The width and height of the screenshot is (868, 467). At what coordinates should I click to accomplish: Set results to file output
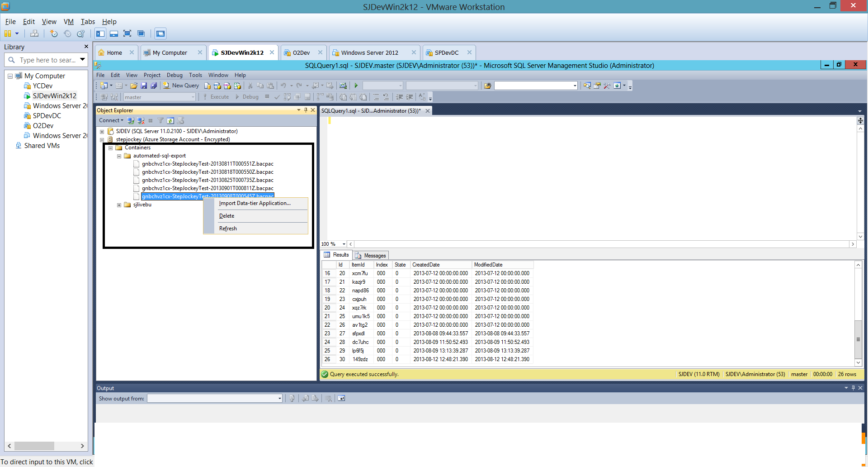click(363, 97)
